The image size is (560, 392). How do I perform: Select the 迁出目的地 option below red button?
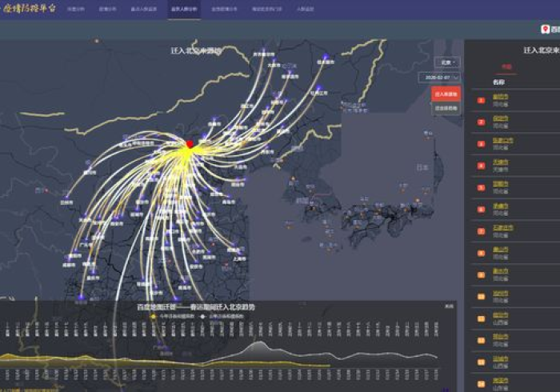[446, 109]
